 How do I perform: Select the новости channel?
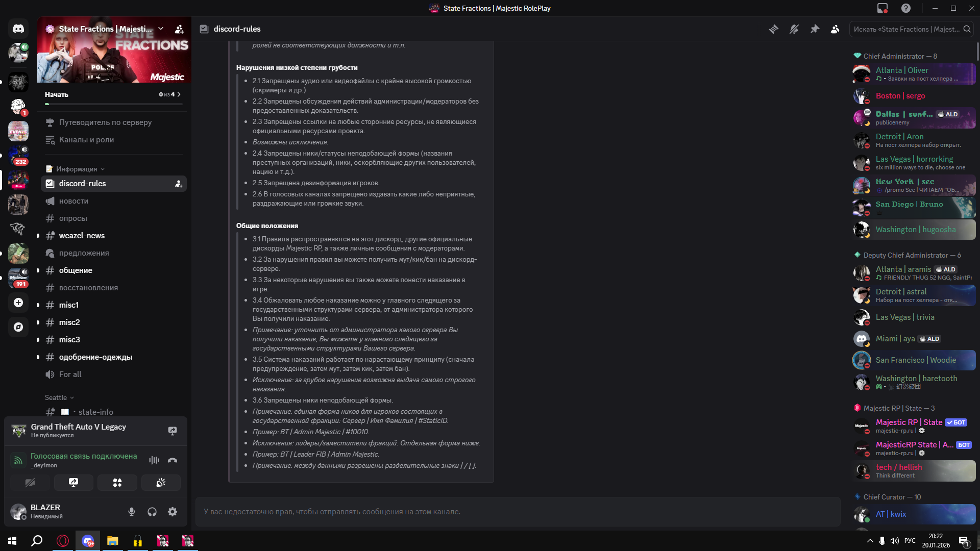[113, 201]
